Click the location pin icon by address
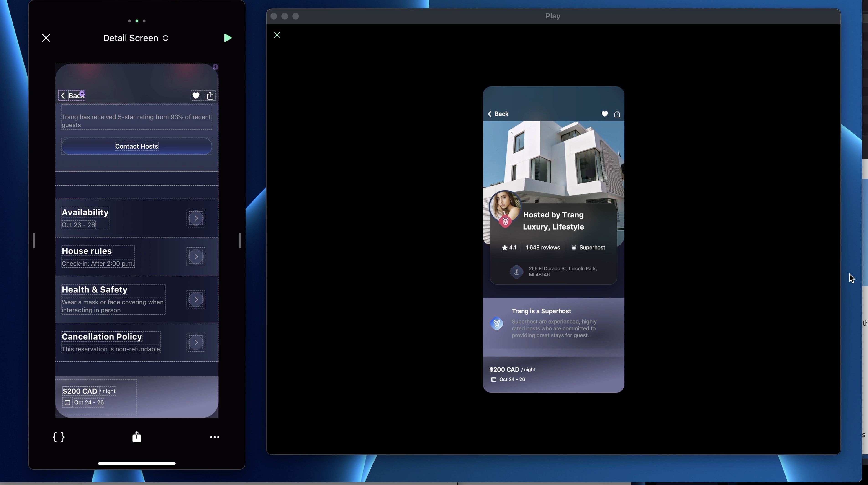The width and height of the screenshot is (868, 485). click(x=516, y=272)
